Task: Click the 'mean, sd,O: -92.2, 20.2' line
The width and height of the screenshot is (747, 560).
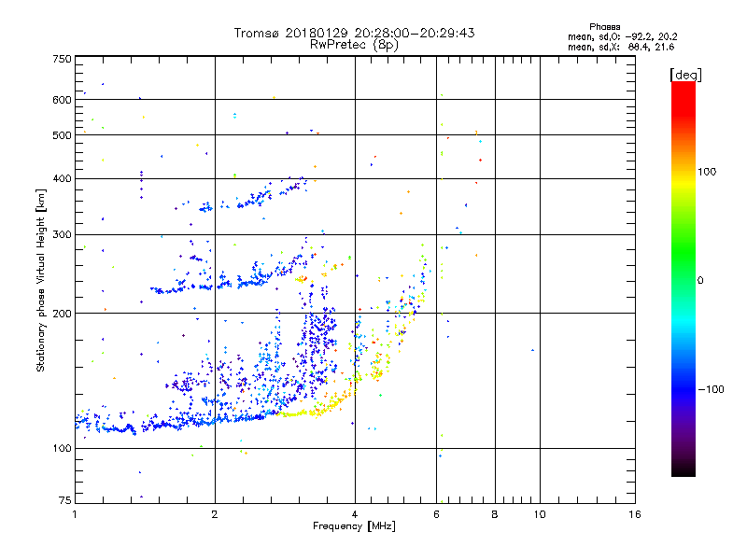Action: tap(622, 36)
